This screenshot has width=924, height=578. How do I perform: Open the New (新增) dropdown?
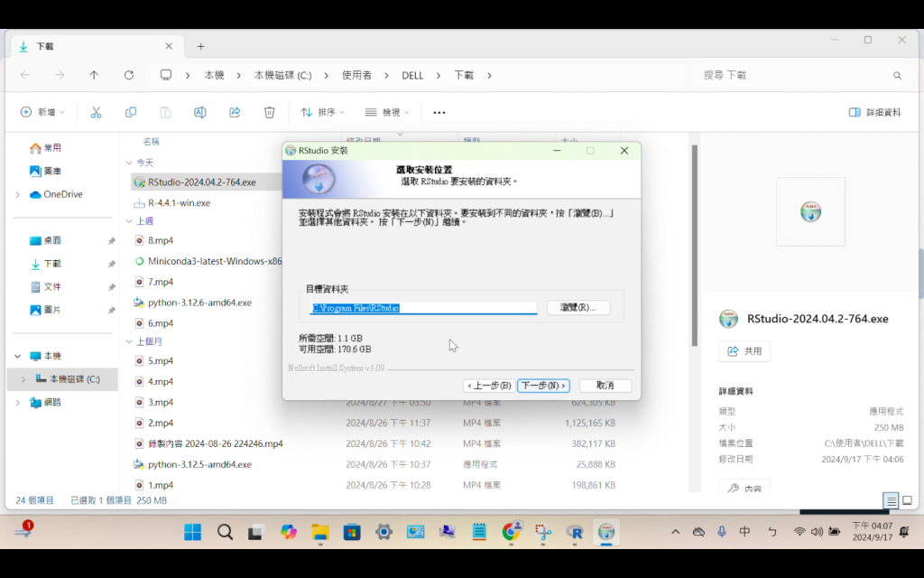point(42,112)
